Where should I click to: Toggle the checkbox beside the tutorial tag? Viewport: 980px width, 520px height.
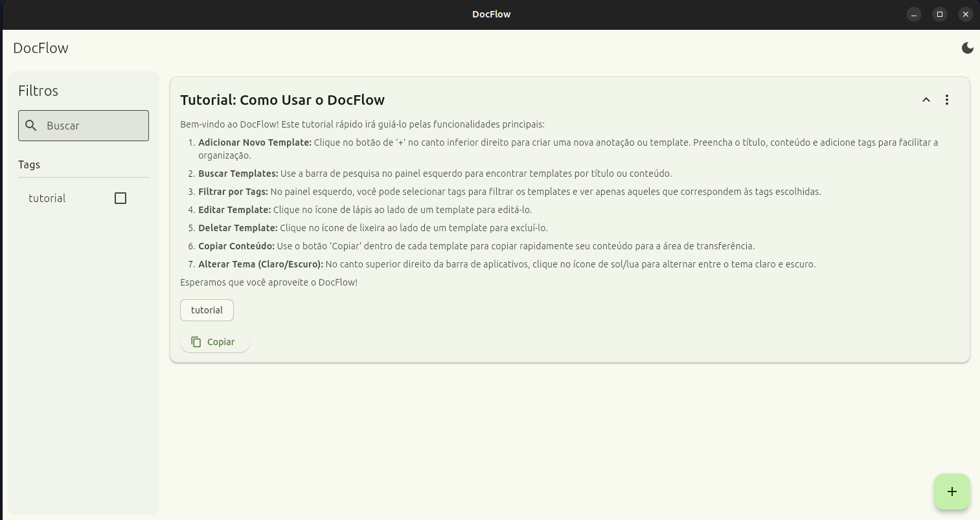pos(120,198)
